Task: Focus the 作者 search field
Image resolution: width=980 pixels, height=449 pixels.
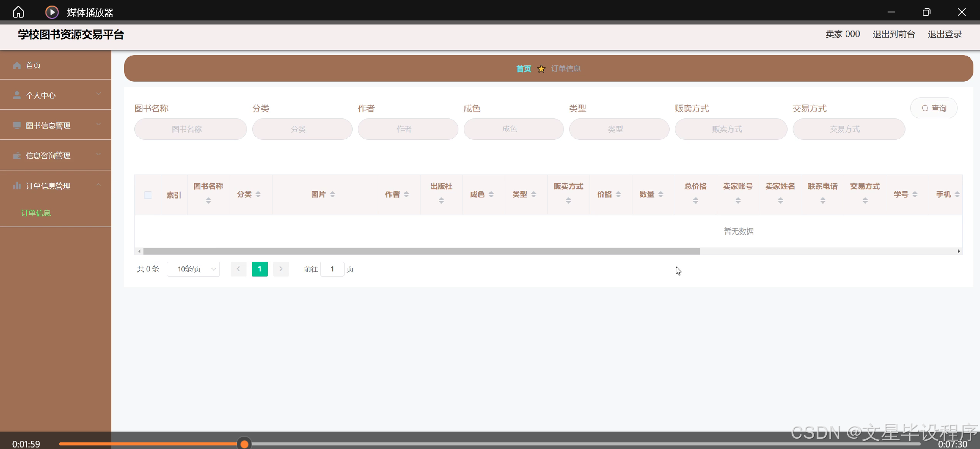Action: (x=408, y=129)
